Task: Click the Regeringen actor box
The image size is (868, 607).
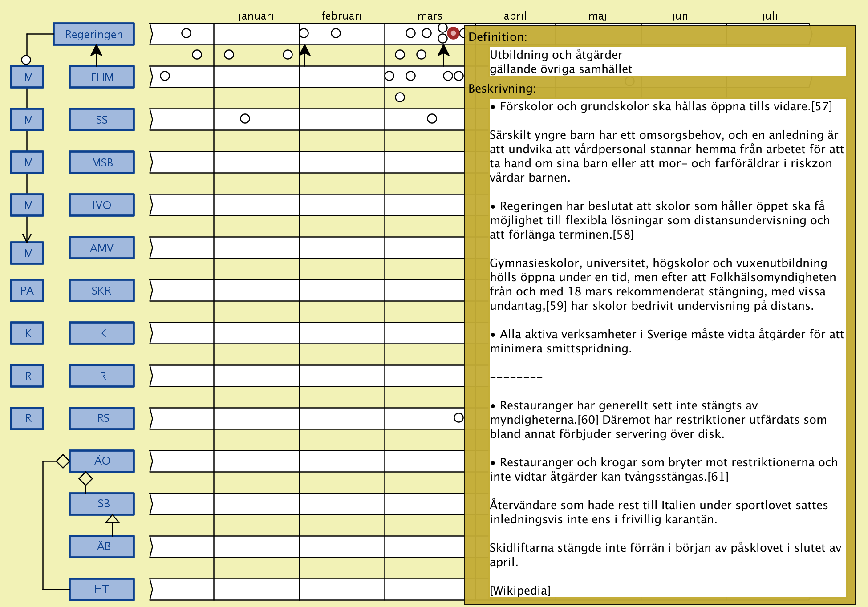Action: [x=93, y=34]
